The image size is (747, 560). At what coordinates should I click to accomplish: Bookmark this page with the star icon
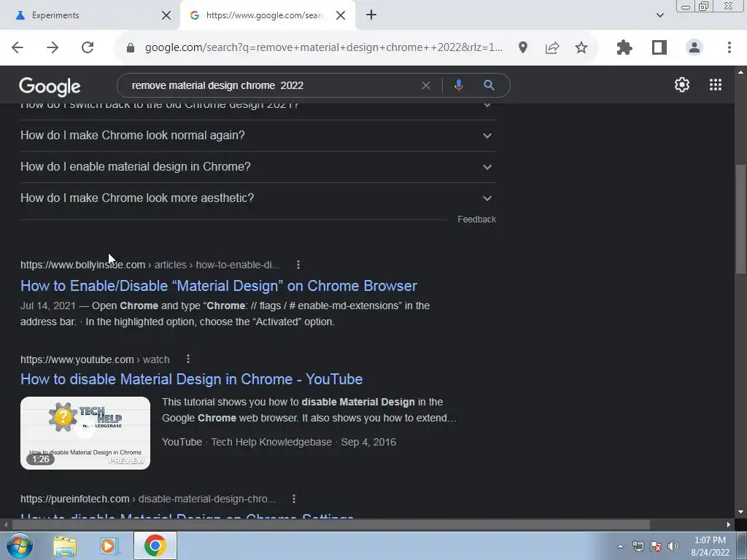(x=581, y=47)
